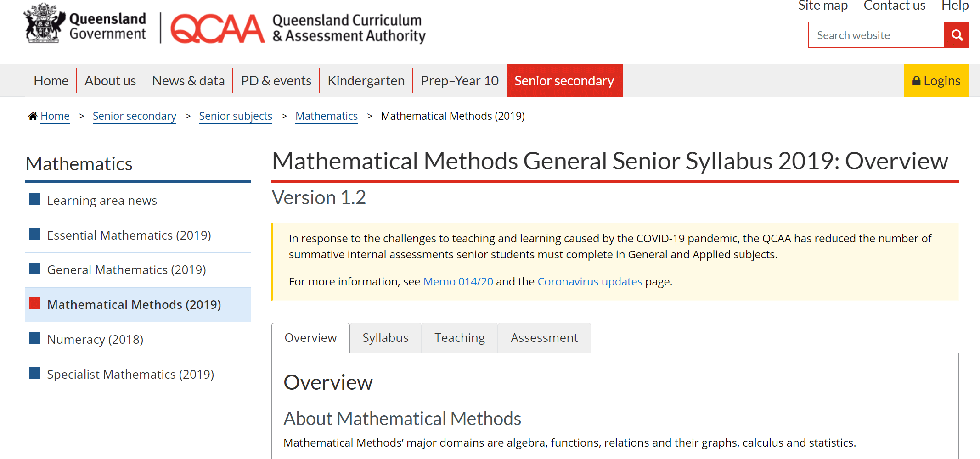The image size is (980, 459).
Task: Open the PD & events menu item
Action: [276, 81]
